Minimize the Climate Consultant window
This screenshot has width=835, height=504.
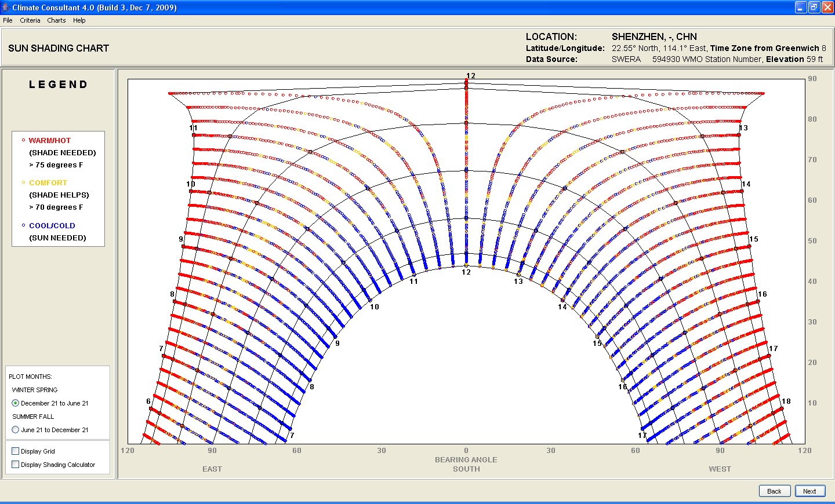801,8
